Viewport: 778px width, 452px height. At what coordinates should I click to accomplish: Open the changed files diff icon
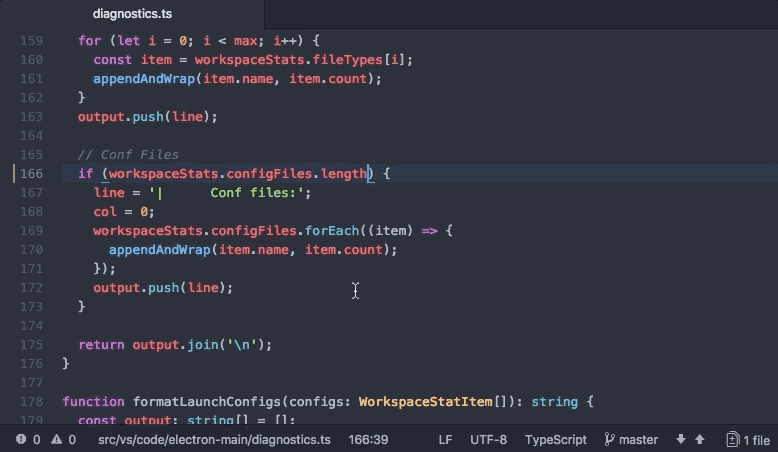tap(732, 440)
